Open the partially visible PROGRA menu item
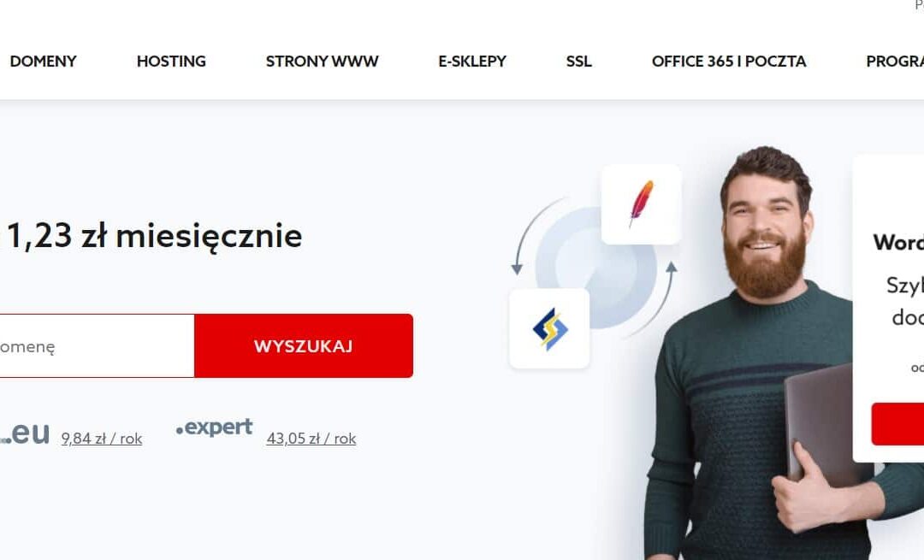 click(x=895, y=62)
